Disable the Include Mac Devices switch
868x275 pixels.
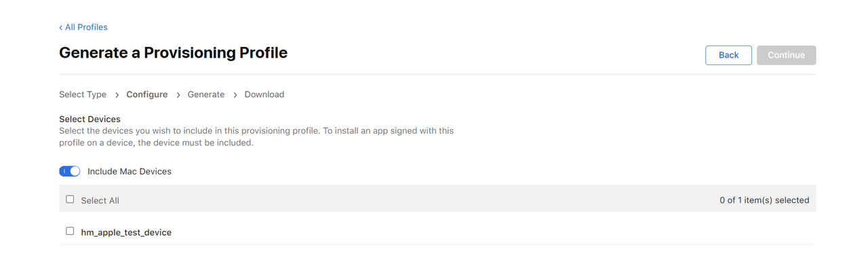tap(70, 171)
